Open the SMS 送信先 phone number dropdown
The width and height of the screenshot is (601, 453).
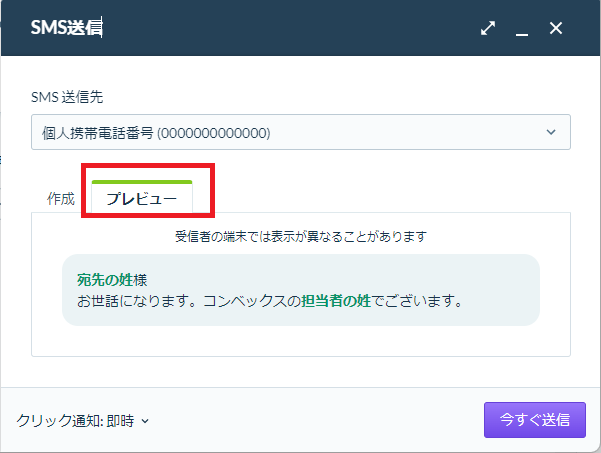tap(301, 132)
